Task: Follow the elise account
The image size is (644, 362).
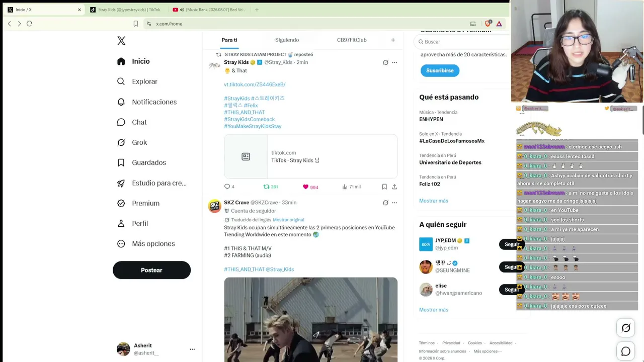Action: pyautogui.click(x=512, y=290)
